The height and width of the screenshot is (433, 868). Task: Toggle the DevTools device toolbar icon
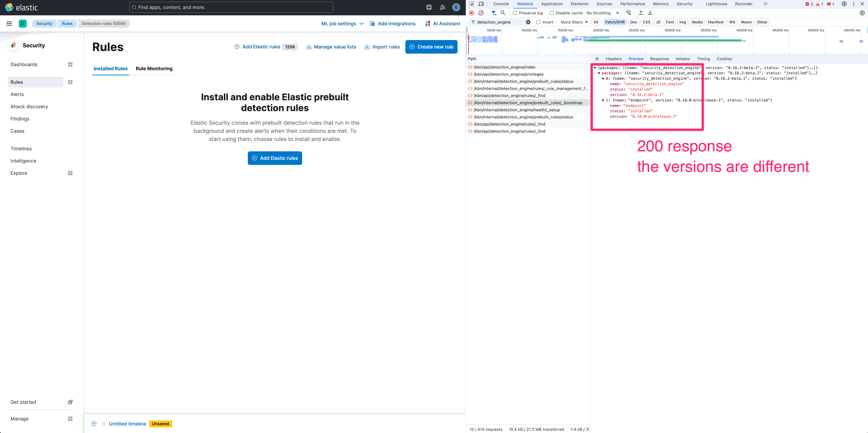(481, 4)
